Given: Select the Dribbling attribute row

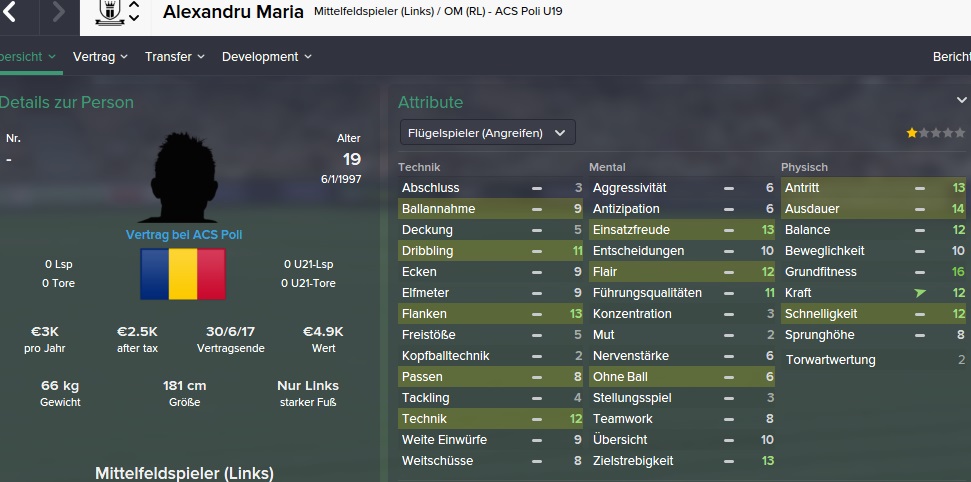Looking at the screenshot, I should point(490,251).
